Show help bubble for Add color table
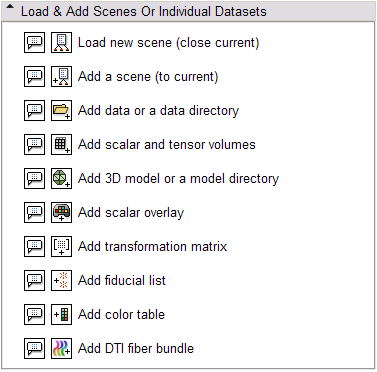Image resolution: width=377 pixels, height=372 pixels. point(34,314)
